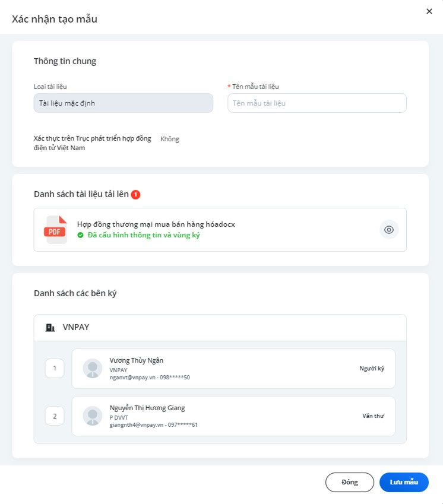This screenshot has height=504, width=443.
Task: Click the Tên mẫu tài liệu input field
Action: (317, 103)
